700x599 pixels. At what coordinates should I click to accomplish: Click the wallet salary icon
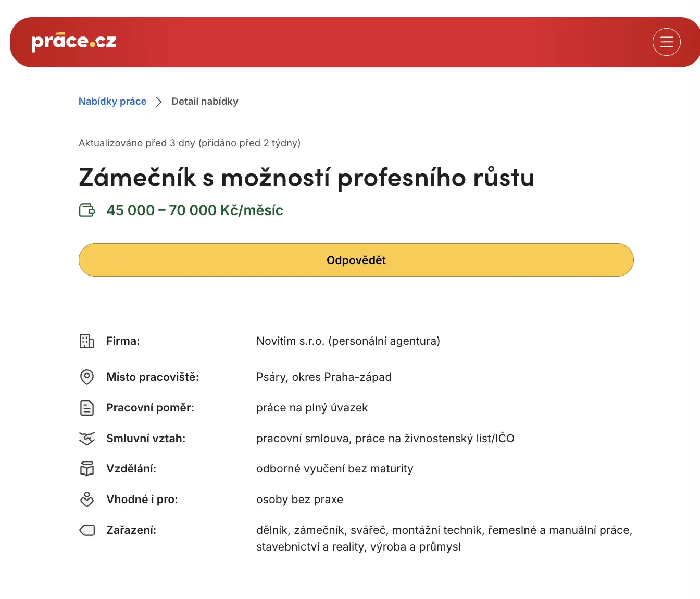tap(87, 210)
